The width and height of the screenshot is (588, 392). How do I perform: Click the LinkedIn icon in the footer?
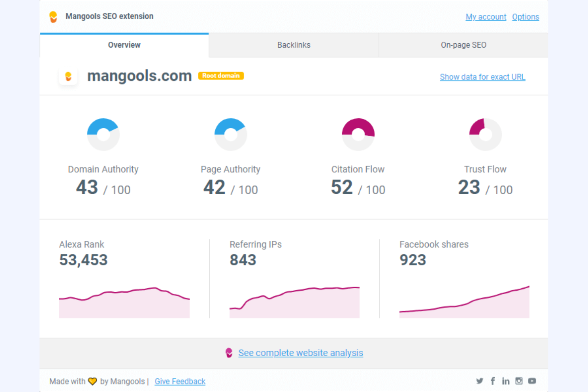pos(506,381)
